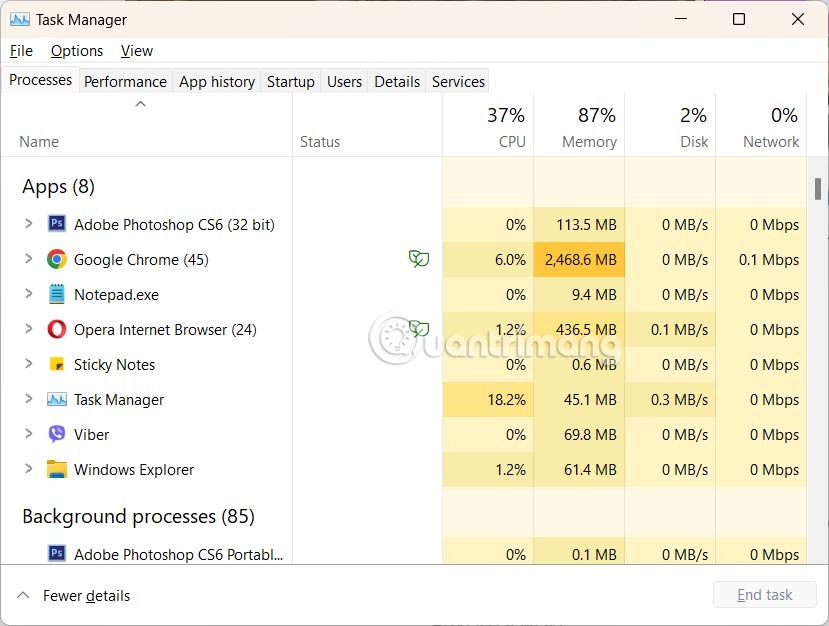Expand the Opera Internet Browser process tree
829x626 pixels.
pyautogui.click(x=28, y=330)
